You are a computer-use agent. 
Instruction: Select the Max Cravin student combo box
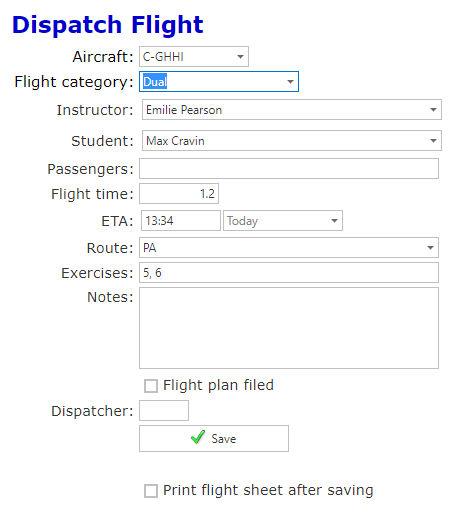[292, 141]
